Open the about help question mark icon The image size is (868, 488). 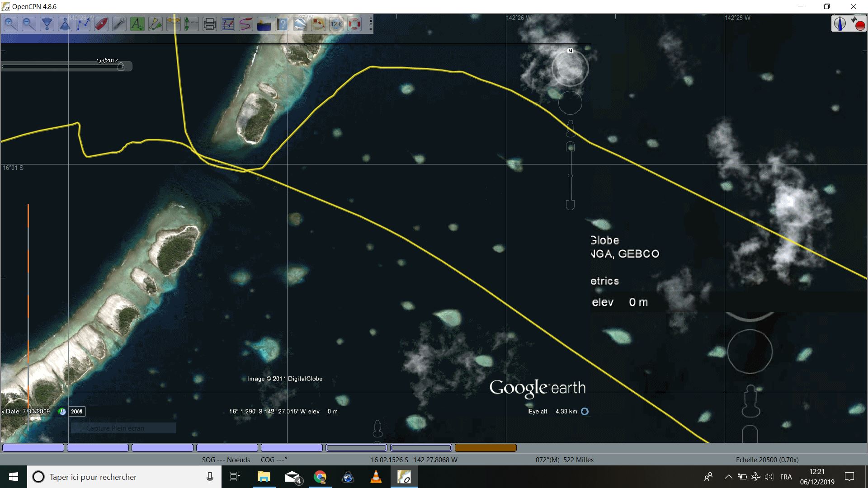[x=282, y=24]
